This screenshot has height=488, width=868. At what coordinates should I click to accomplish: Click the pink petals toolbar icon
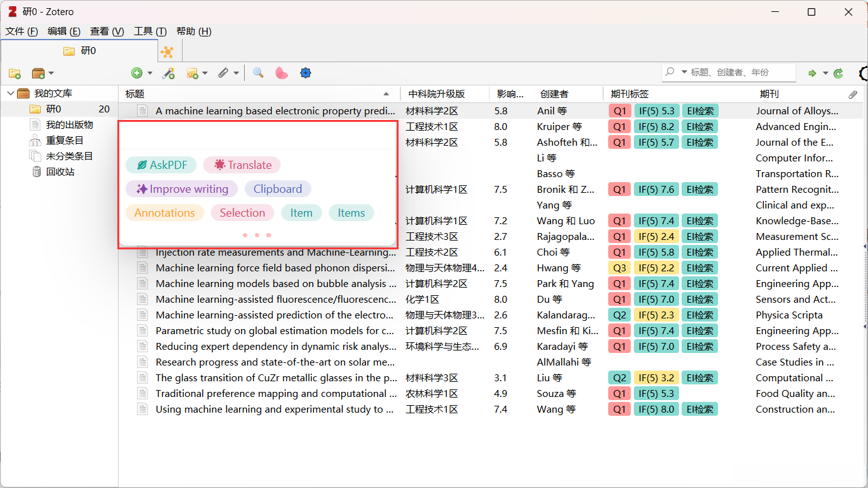(281, 73)
